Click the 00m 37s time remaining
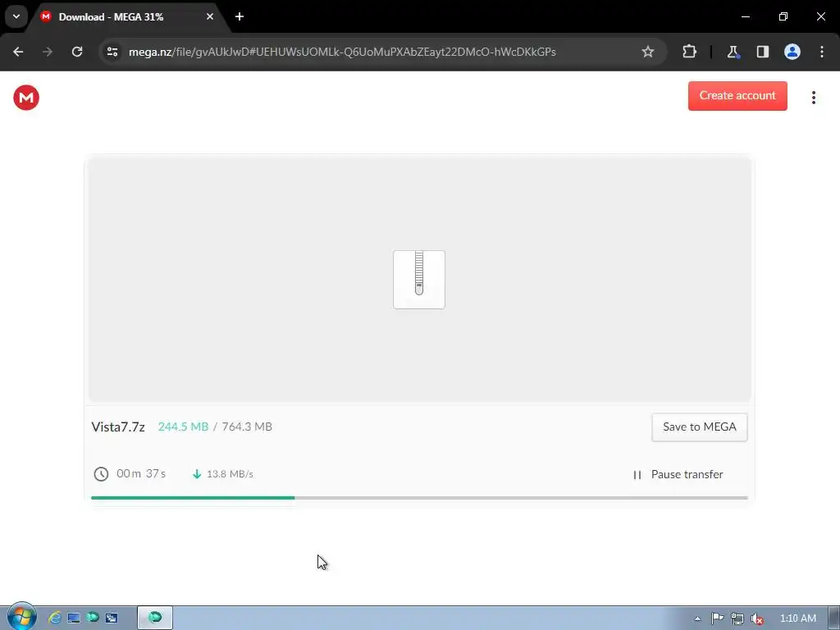 [141, 473]
